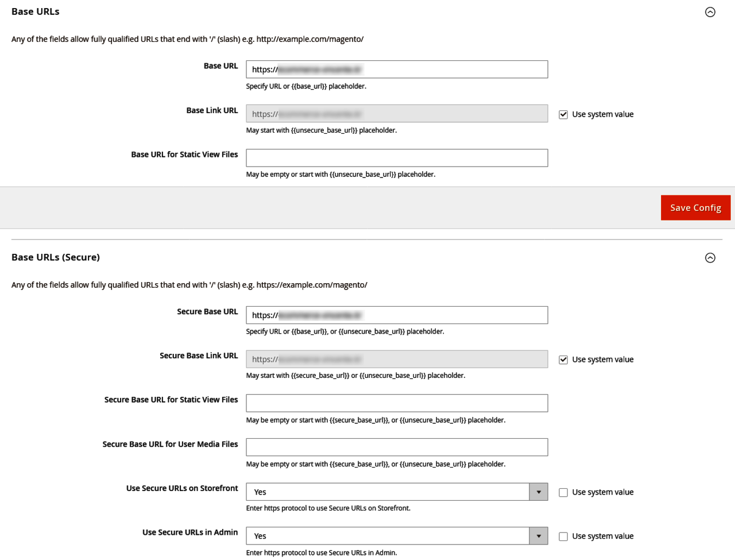Viewport: 735px width, 560px height.
Task: Toggle Use system value for Base Link URL
Action: [x=563, y=114]
